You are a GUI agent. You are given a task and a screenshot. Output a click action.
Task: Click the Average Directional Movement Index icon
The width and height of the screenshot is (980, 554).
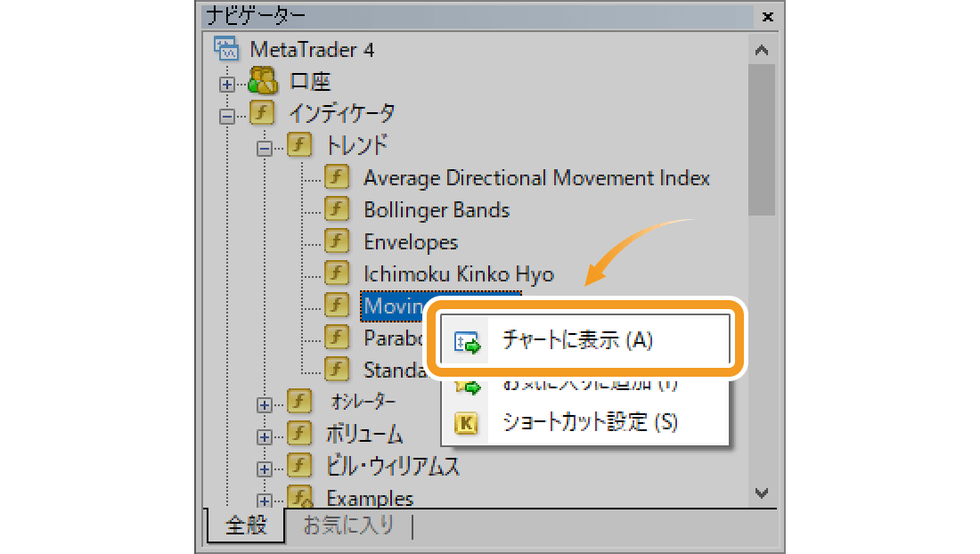[x=337, y=176]
